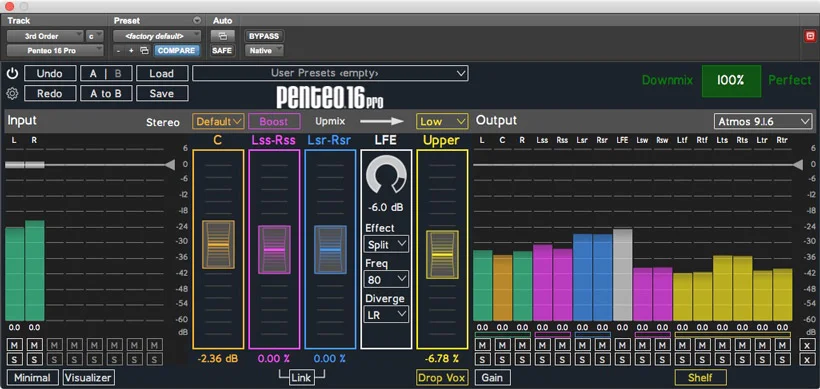
Task: Switch to Minimal view
Action: 32,377
